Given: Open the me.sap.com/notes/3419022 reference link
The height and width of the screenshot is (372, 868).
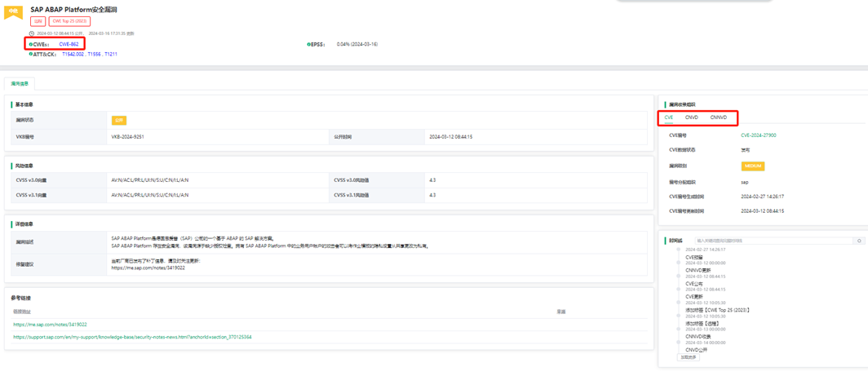Looking at the screenshot, I should point(50,325).
